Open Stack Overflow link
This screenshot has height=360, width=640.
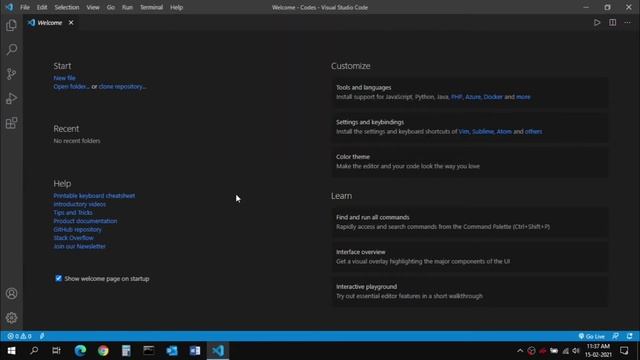pos(73,238)
